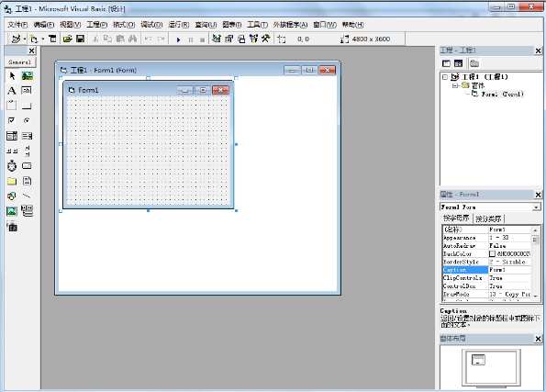Select the ListBox control tool

(27, 136)
